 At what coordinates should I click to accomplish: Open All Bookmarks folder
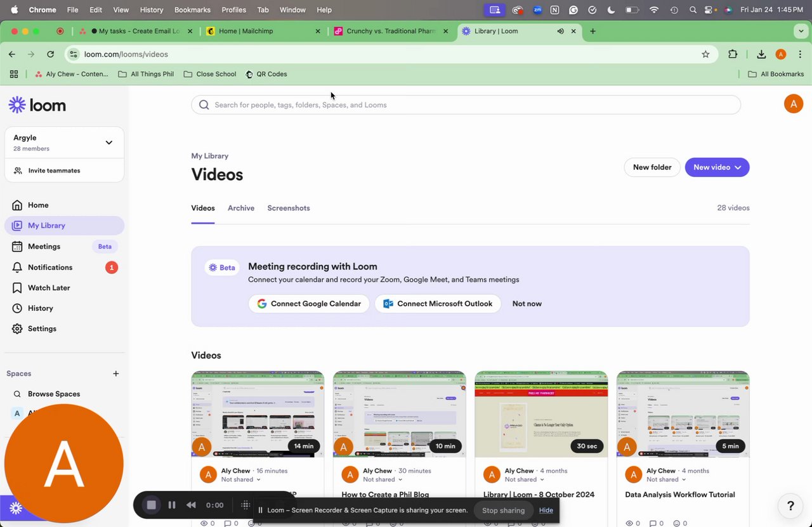coord(776,74)
